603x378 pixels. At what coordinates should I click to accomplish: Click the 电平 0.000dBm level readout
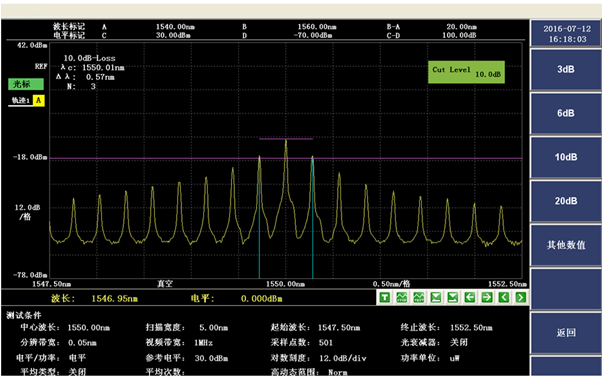237,298
